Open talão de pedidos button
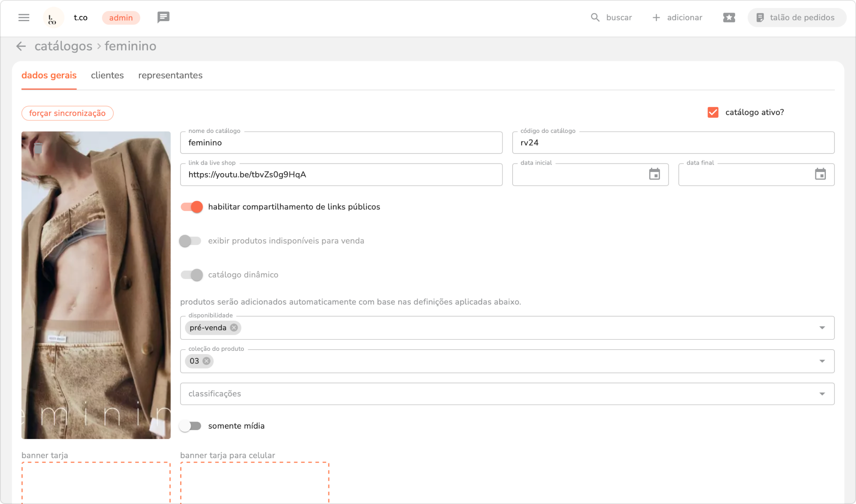 tap(796, 17)
